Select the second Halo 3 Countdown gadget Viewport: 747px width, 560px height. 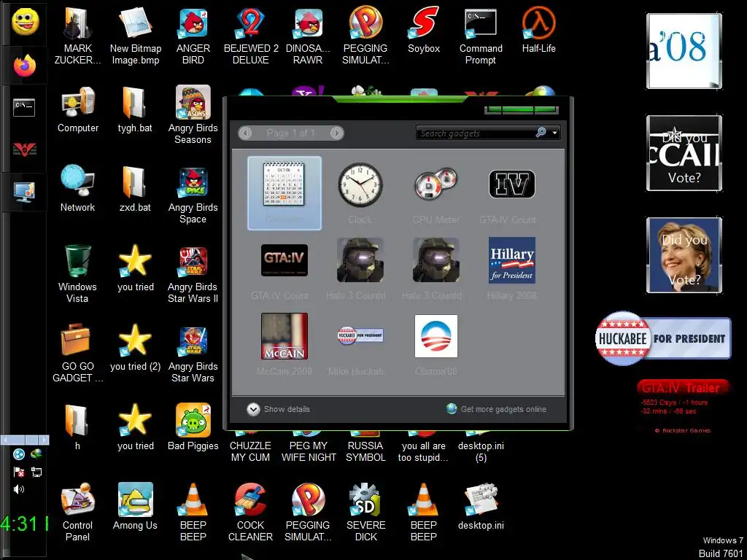pyautogui.click(x=436, y=268)
